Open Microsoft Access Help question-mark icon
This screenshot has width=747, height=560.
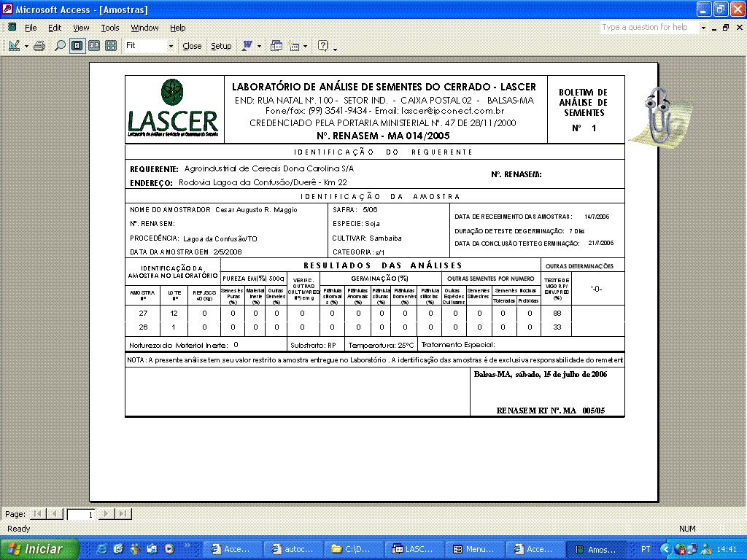point(323,46)
